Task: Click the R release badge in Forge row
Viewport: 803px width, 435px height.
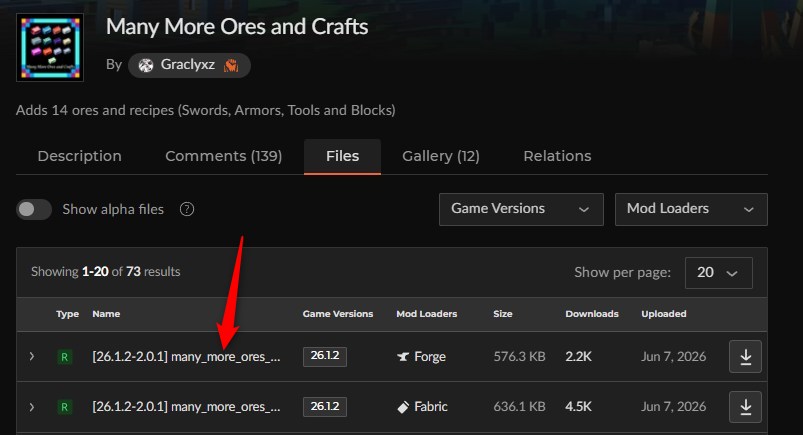Action: [65, 357]
